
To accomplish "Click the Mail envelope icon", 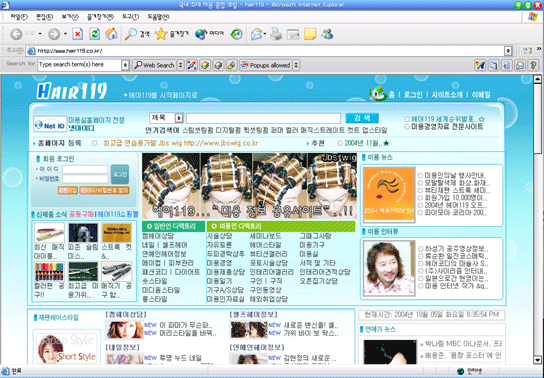I will tap(256, 34).
